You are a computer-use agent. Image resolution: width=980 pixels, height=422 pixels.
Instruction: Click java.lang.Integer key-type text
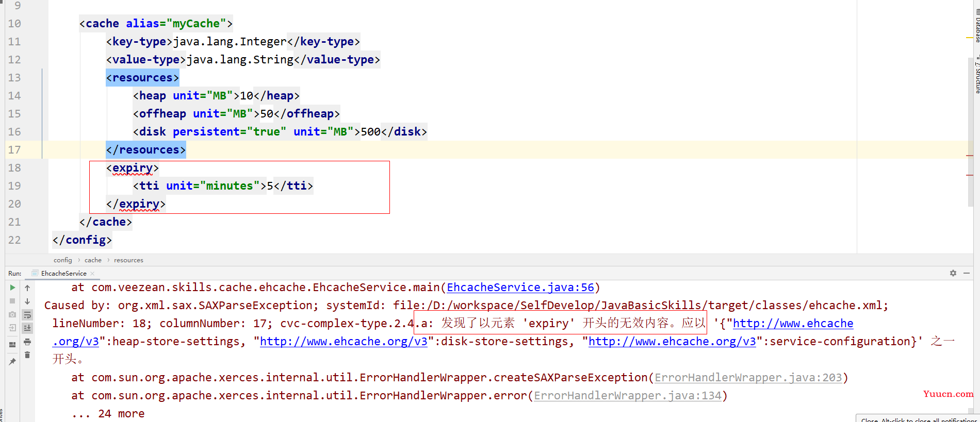[x=230, y=42]
